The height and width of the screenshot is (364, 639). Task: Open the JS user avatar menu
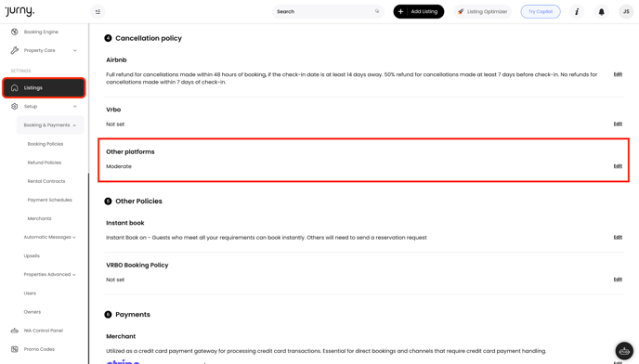pos(626,12)
